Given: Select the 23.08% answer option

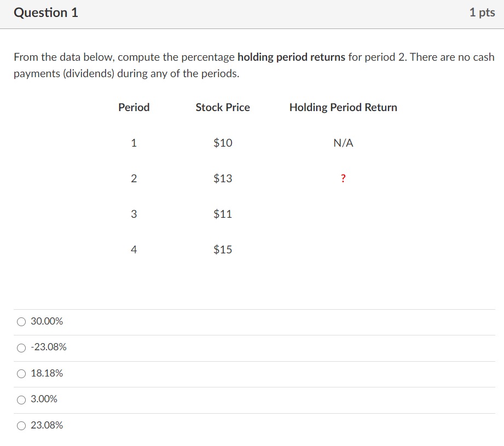Looking at the screenshot, I should coord(20,425).
